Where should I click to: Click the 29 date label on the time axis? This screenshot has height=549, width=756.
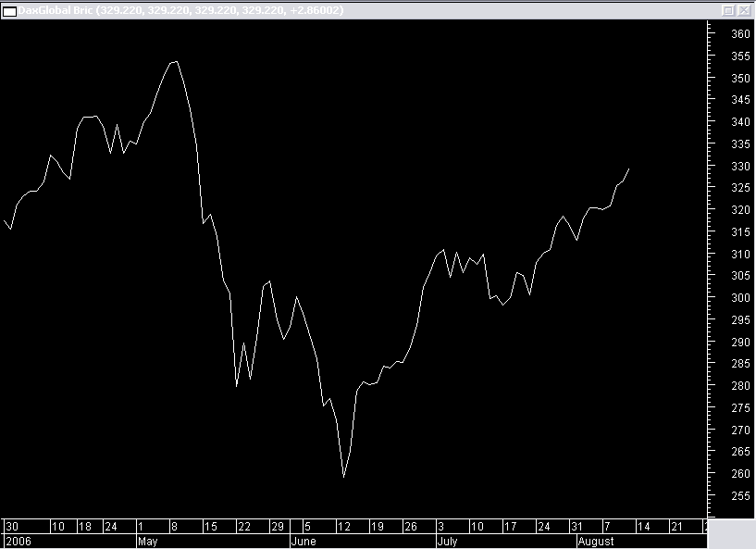click(x=278, y=527)
